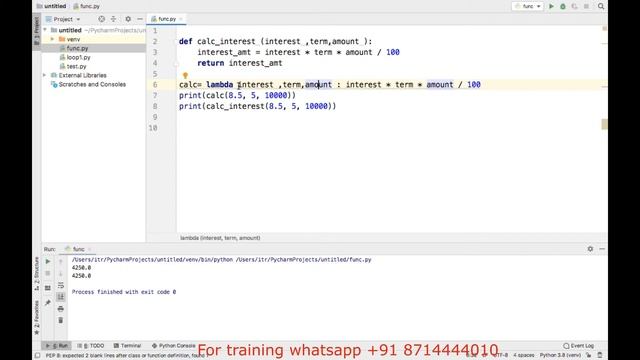Rerun func in Run panel

48,261
